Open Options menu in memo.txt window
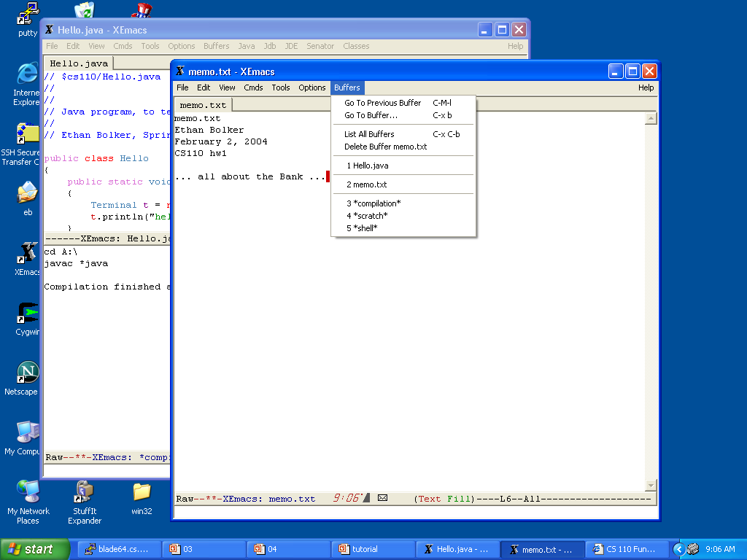 (312, 87)
